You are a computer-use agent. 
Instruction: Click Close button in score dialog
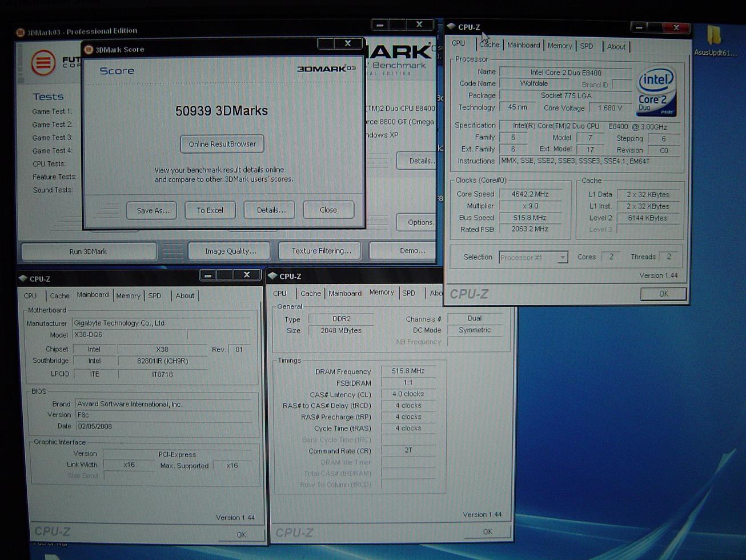pos(328,210)
